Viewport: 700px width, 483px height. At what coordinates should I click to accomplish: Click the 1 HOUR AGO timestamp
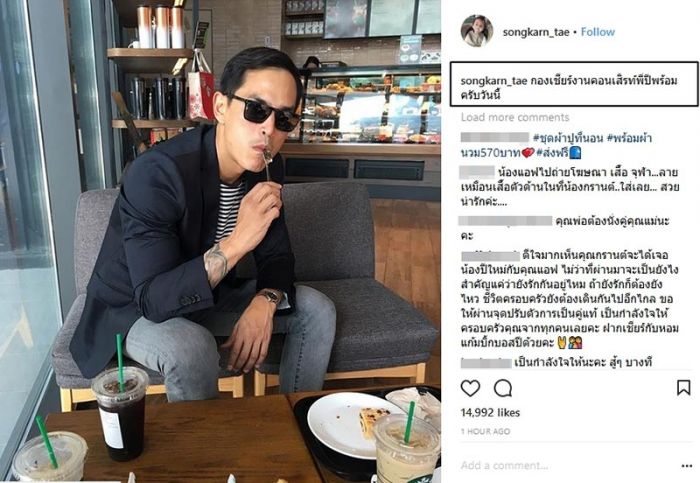click(485, 431)
